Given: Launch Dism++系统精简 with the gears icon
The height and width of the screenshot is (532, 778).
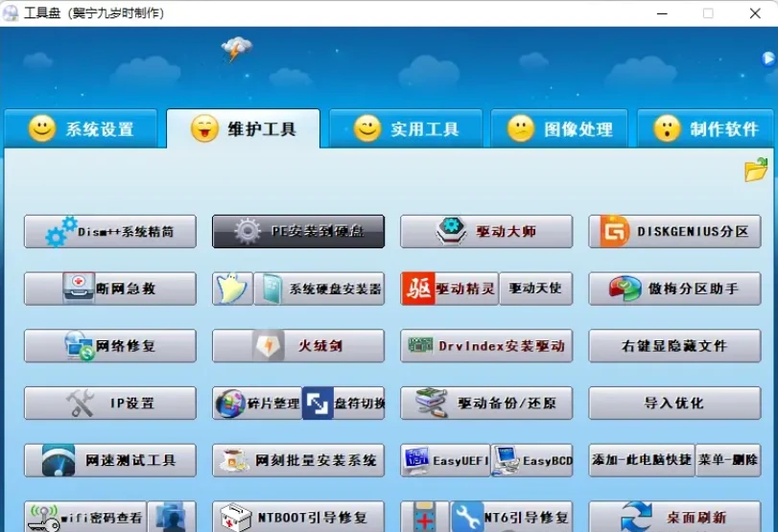Looking at the screenshot, I should tap(110, 232).
